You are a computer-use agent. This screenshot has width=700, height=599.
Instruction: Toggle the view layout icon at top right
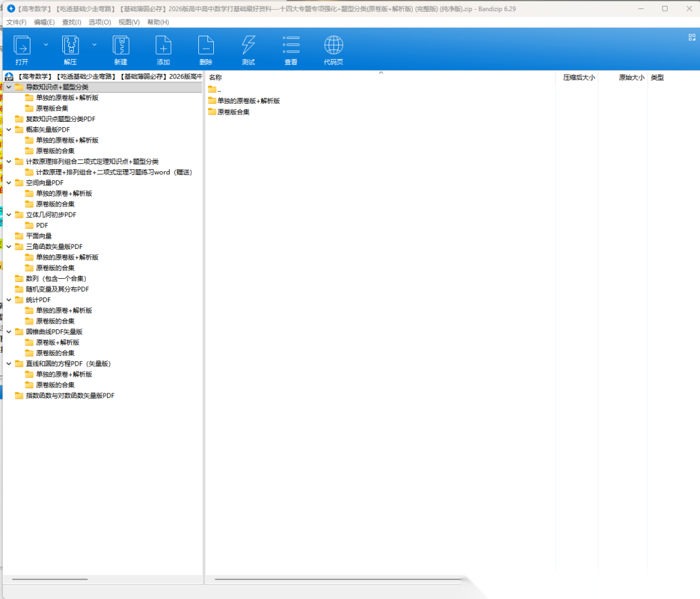[692, 38]
